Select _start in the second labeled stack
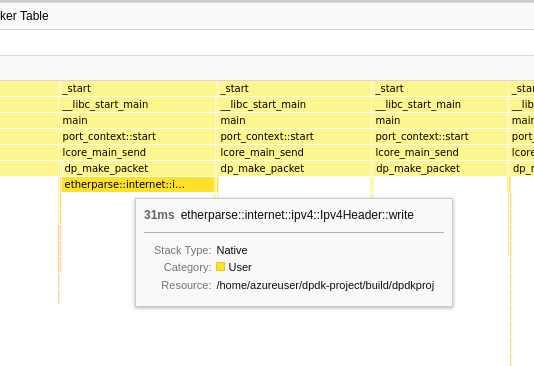The height and width of the screenshot is (366, 534). point(294,88)
